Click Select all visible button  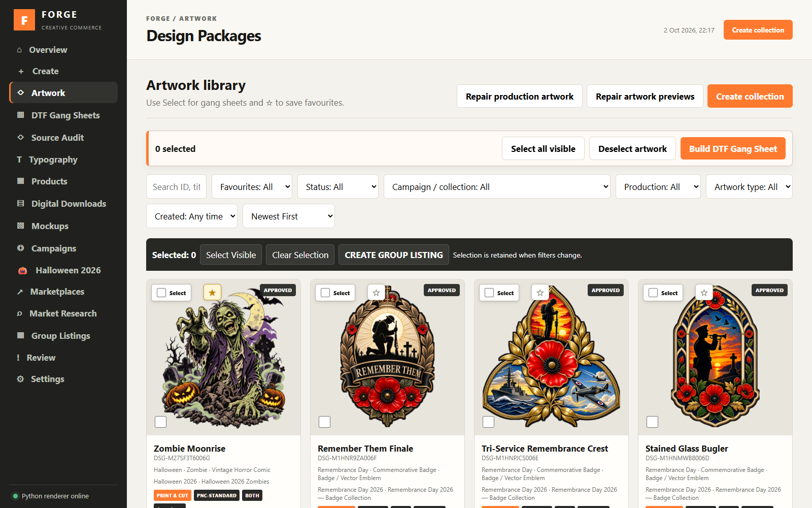coord(543,149)
